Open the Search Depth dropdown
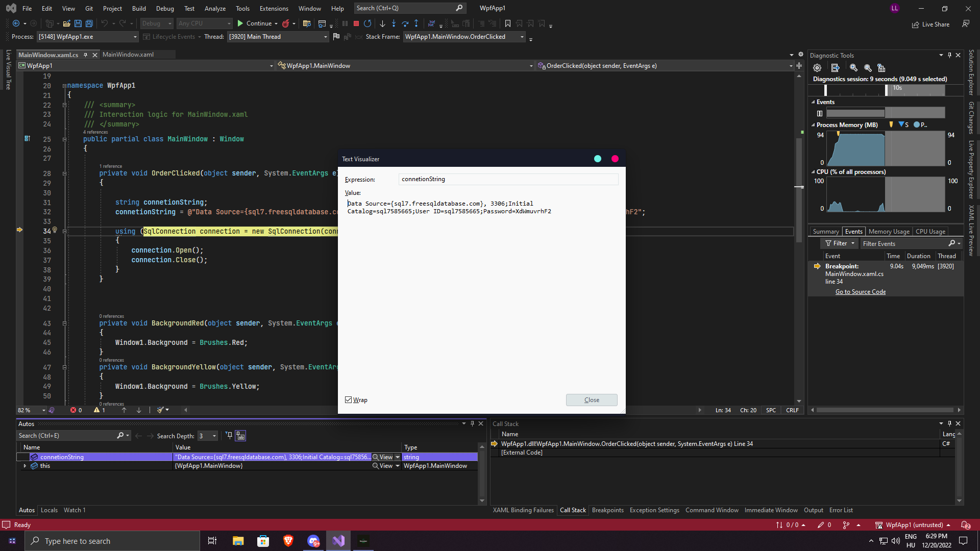 [208, 436]
